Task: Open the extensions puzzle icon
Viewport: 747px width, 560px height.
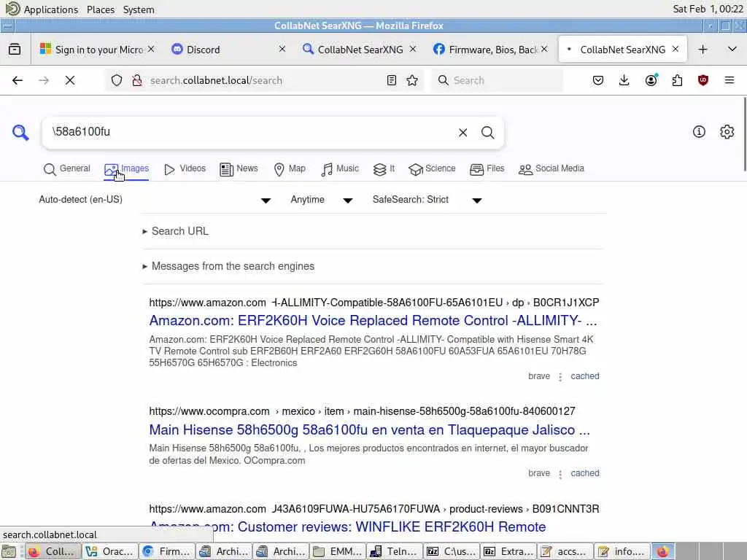Action: pyautogui.click(x=678, y=80)
